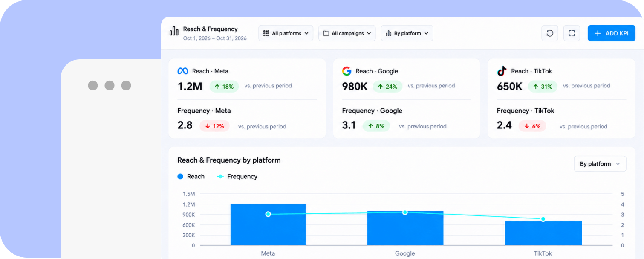Click the ADD KPI button
Viewport: 644px width, 259px height.
612,33
